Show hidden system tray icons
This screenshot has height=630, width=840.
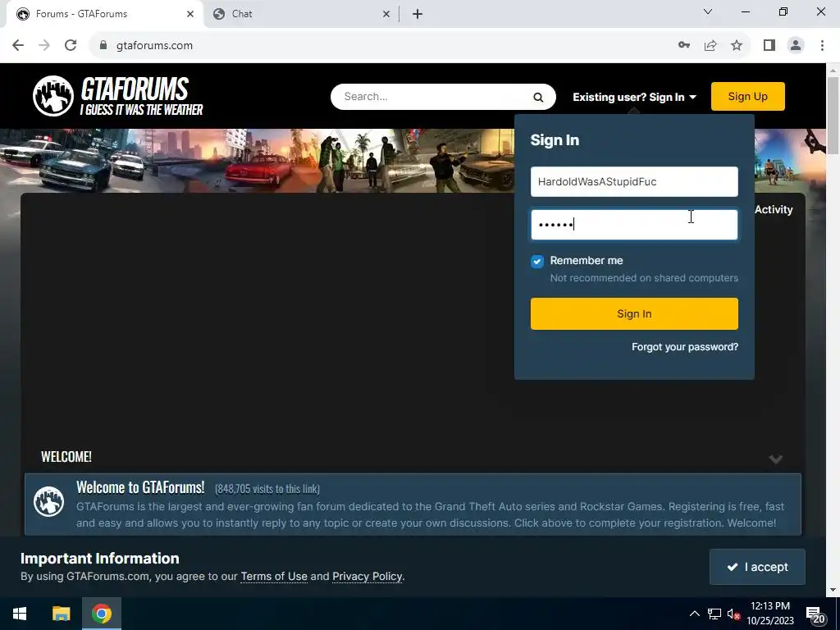tap(694, 614)
